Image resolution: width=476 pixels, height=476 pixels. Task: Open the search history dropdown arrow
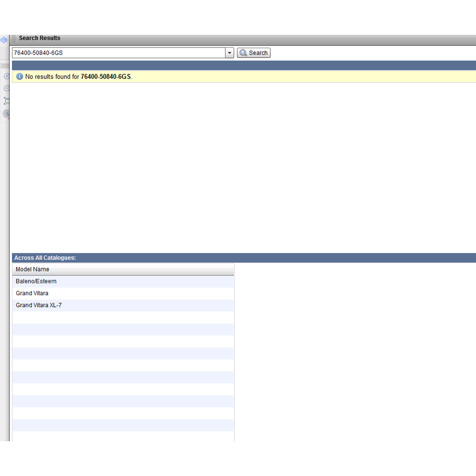(x=229, y=53)
